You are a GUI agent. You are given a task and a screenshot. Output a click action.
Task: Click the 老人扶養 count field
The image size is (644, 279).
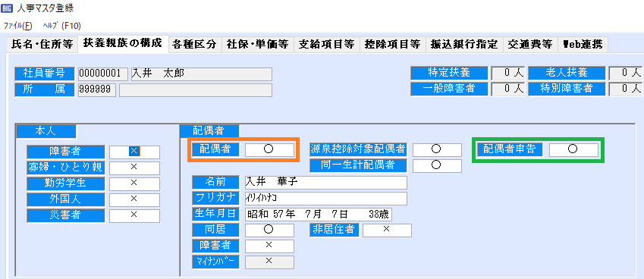coord(626,74)
